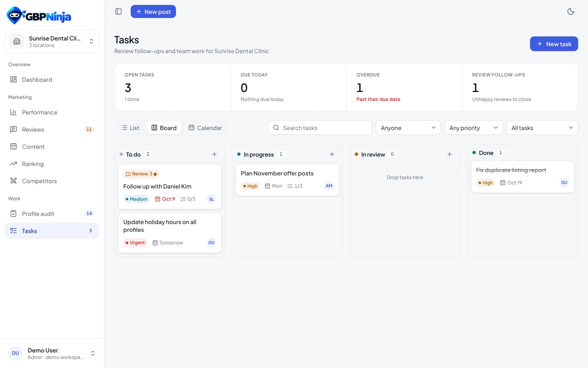Click the Profile audit clipboard icon
588x368 pixels.
point(13,213)
